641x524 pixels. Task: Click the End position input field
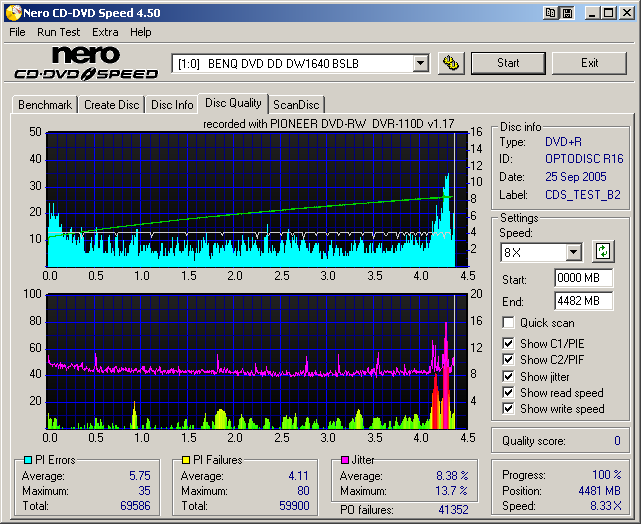(583, 300)
